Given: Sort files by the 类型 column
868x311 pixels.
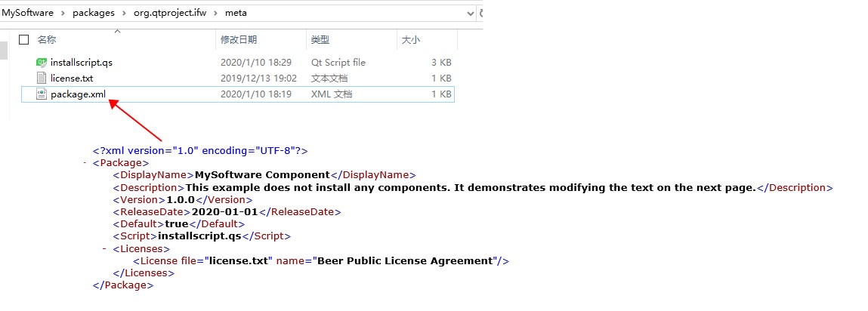Looking at the screenshot, I should point(320,40).
